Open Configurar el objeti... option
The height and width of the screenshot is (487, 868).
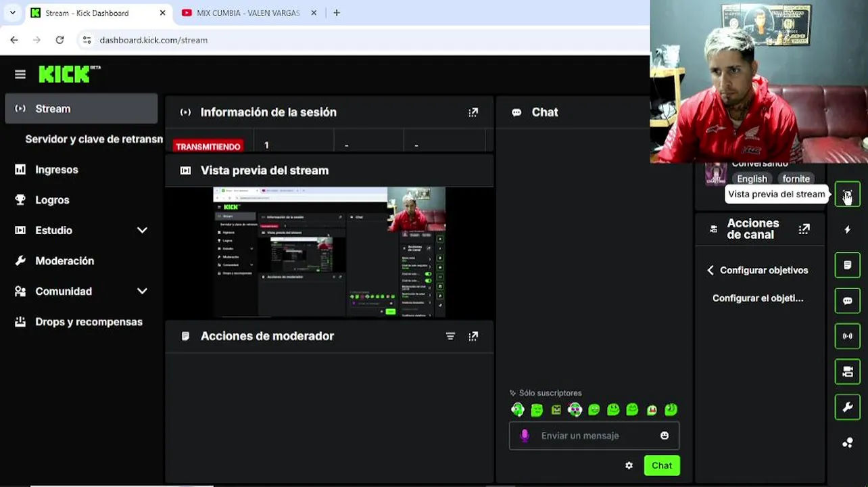coord(758,298)
